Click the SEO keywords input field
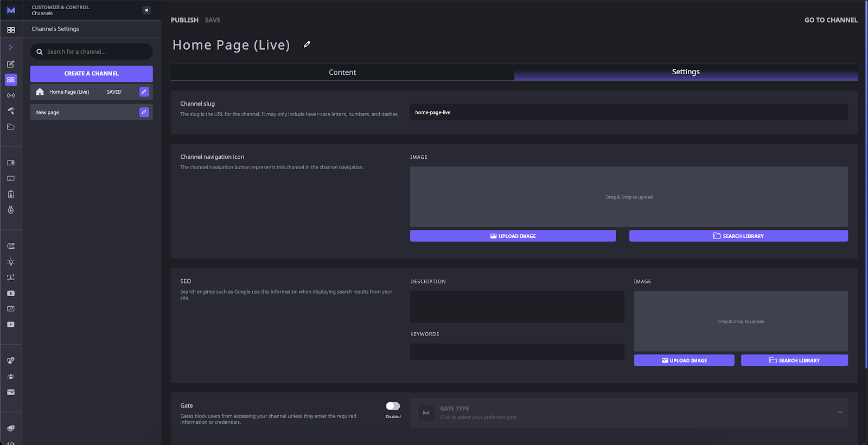This screenshot has height=445, width=868. coord(517,351)
